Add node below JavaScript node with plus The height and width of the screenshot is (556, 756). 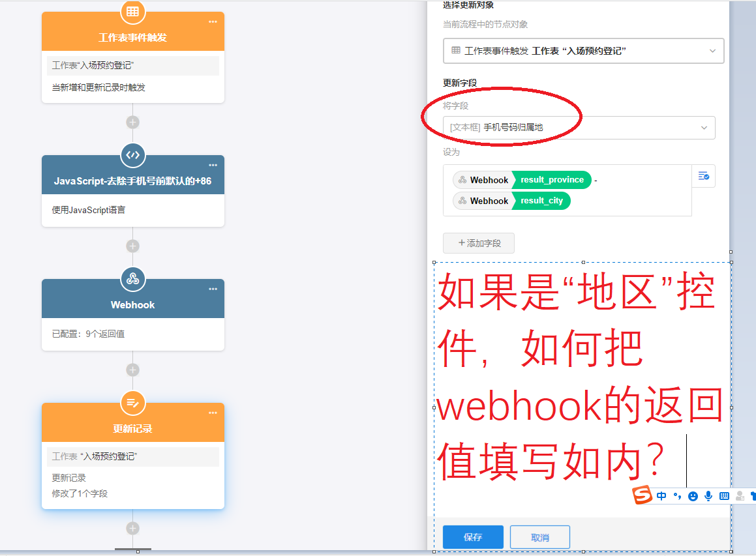click(132, 246)
